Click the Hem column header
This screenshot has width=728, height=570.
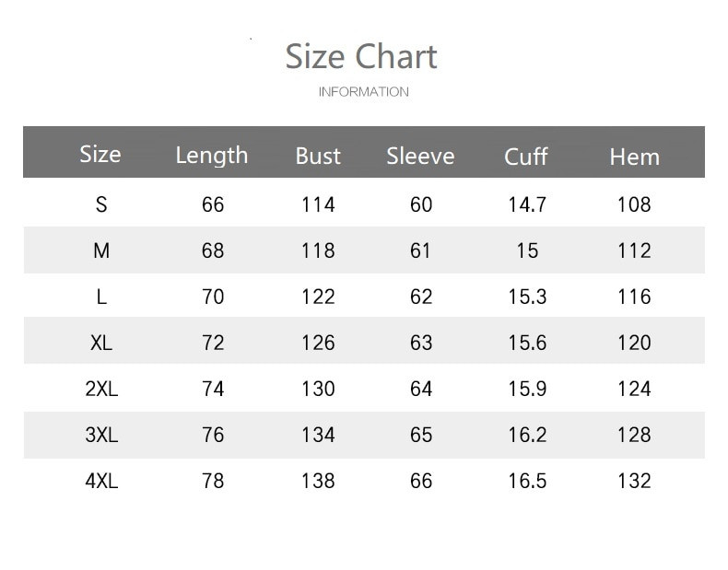(x=634, y=157)
